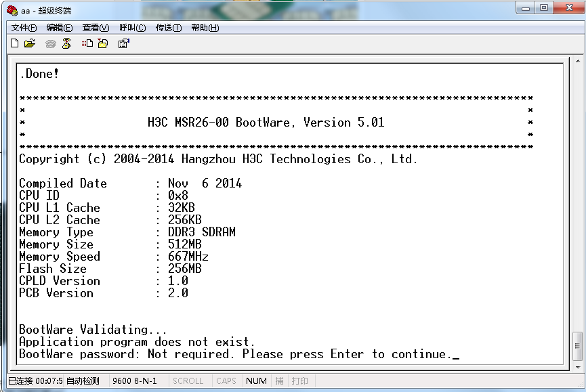
Task: Click the Send file toolbar icon
Action: click(87, 44)
